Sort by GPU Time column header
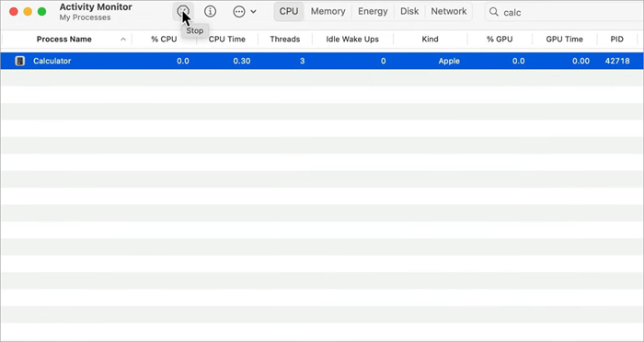This screenshot has height=342, width=644. [x=564, y=40]
